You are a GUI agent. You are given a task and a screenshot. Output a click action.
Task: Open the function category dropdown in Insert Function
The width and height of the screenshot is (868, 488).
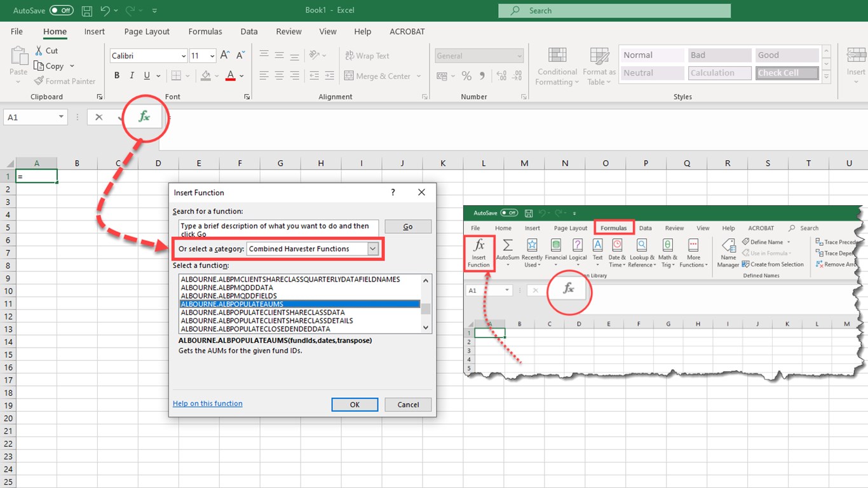click(x=373, y=248)
